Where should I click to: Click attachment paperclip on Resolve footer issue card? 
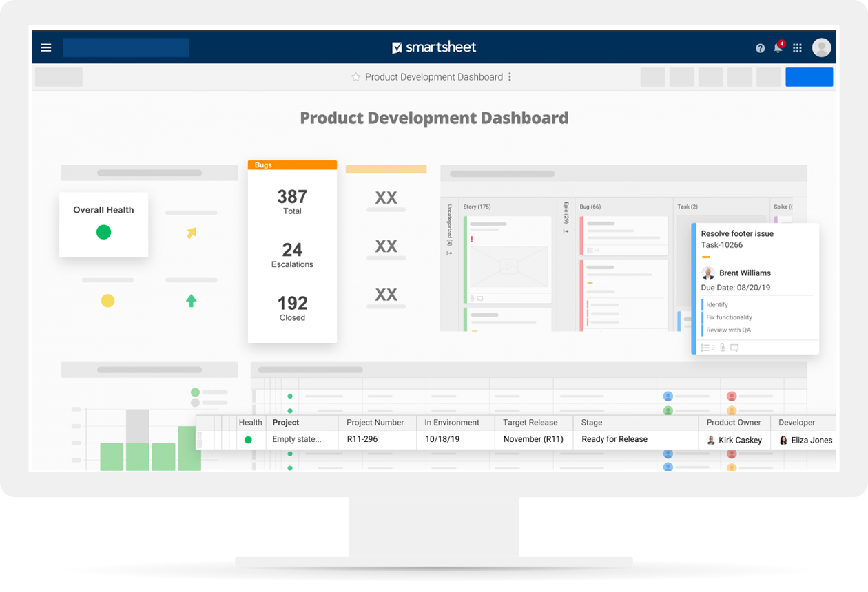point(723,348)
